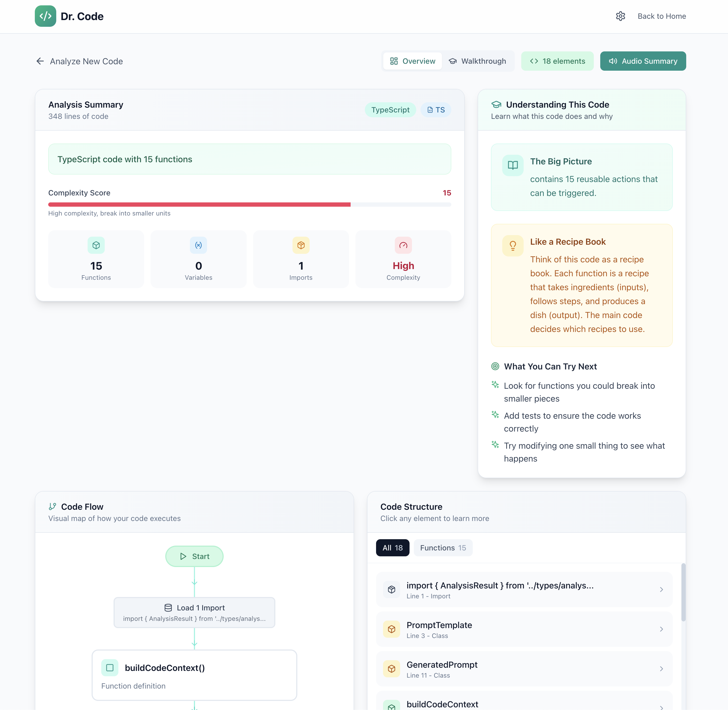The image size is (728, 710).
Task: Click the High Complexity gauge icon
Action: coord(403,245)
